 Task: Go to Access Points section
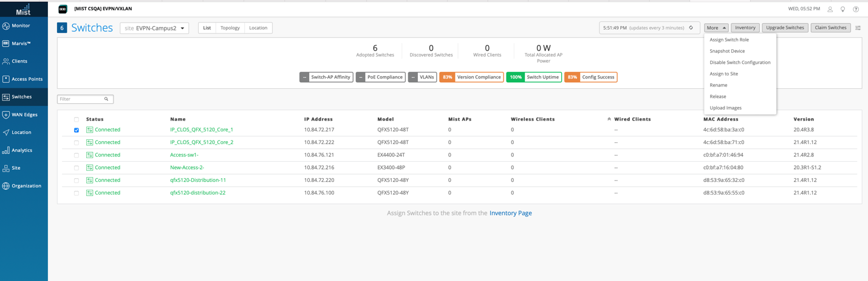pyautogui.click(x=27, y=79)
